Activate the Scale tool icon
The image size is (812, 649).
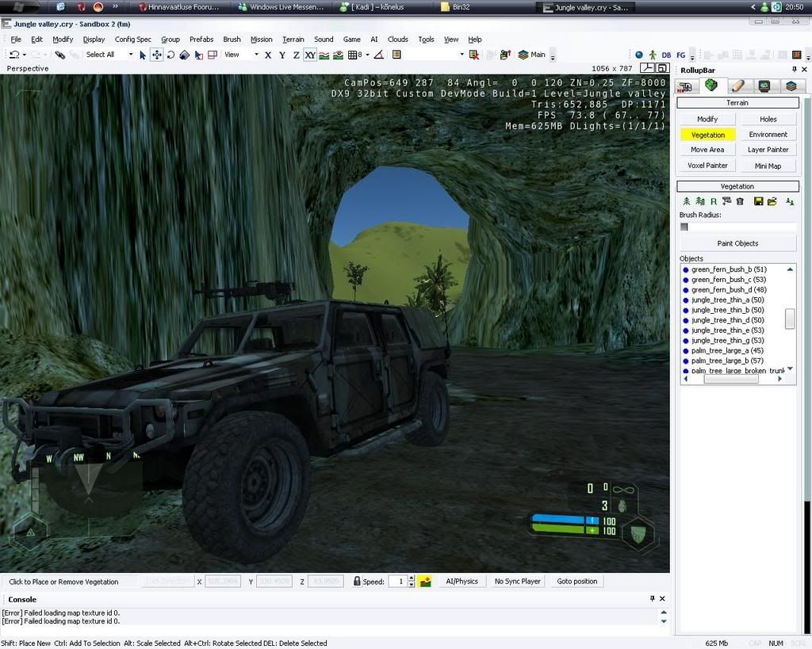click(x=184, y=55)
